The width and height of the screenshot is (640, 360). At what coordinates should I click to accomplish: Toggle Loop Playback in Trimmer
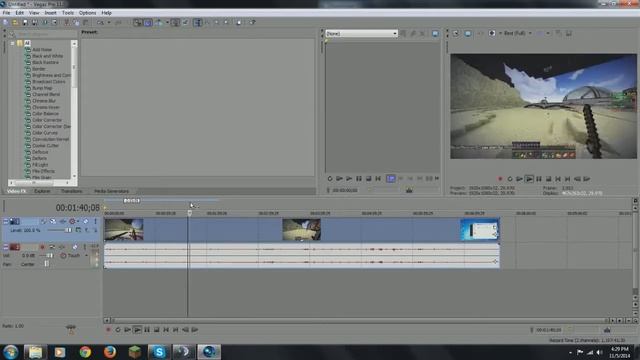click(330, 178)
